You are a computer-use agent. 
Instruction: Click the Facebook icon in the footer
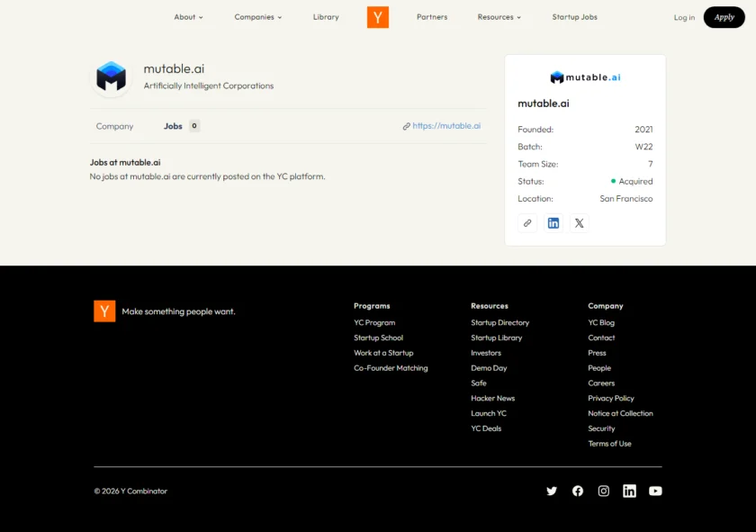[577, 491]
